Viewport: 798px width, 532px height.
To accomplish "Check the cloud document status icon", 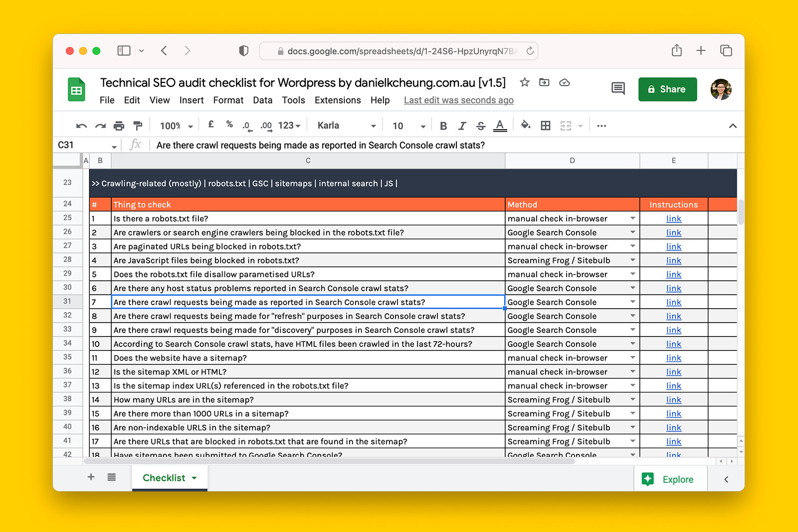I will coord(565,82).
